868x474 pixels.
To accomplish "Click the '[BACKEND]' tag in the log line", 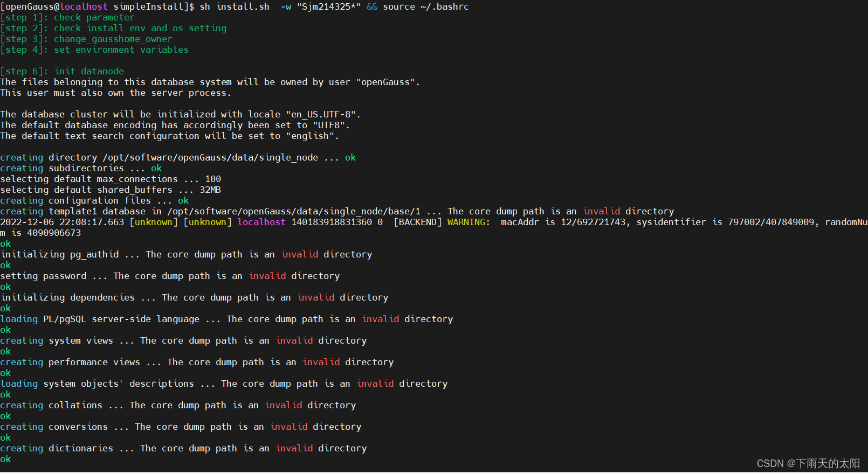I will [418, 222].
